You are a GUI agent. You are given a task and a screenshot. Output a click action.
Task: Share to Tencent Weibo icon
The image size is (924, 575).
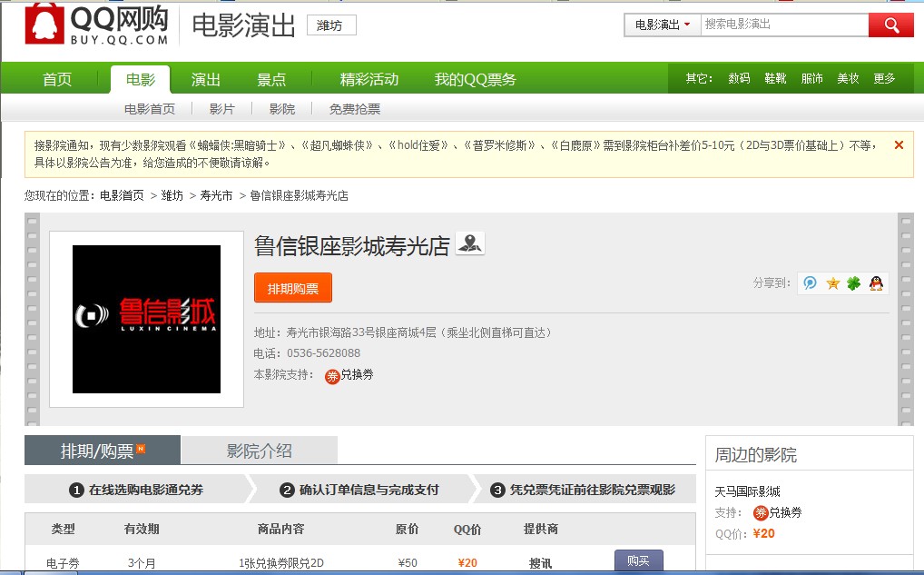point(811,283)
